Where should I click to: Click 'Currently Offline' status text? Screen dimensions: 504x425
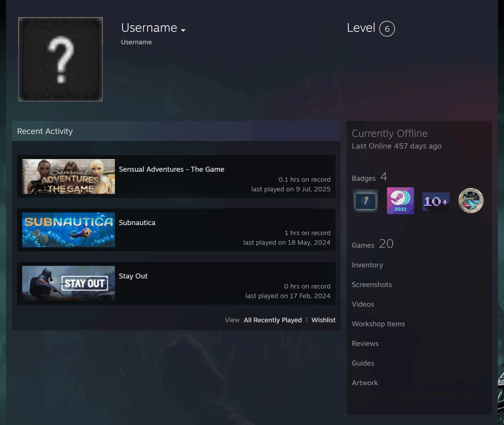[390, 134]
